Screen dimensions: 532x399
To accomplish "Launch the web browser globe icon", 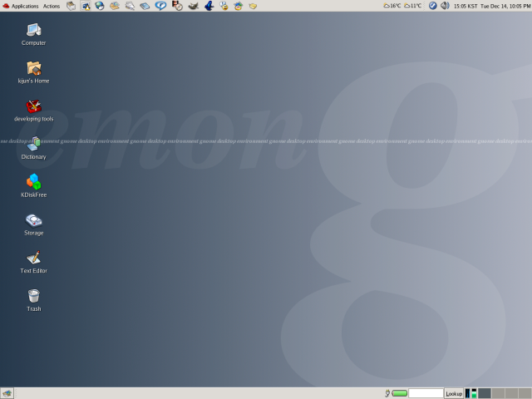I will [100, 6].
